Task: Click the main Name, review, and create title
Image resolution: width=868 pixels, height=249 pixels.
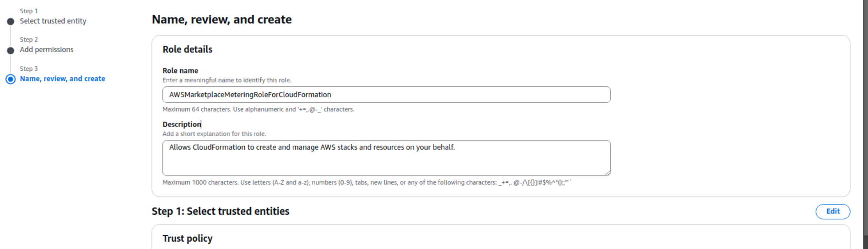Action: tap(221, 20)
